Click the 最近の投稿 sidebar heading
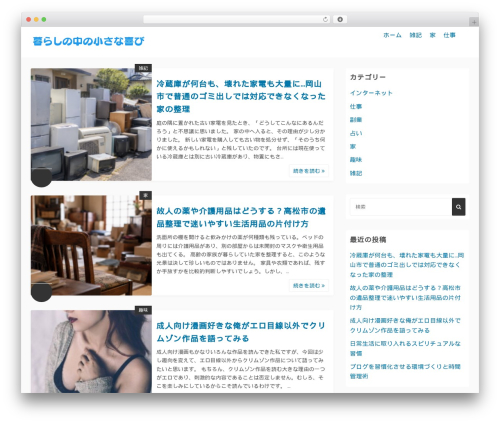Viewport: 500px width, 423px height. (368, 240)
